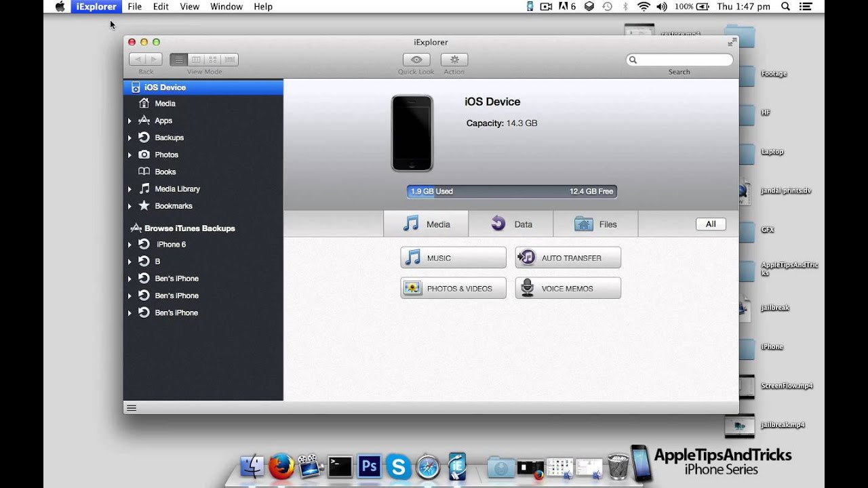Go back with the left arrow button
The width and height of the screenshot is (868, 488).
pyautogui.click(x=137, y=60)
